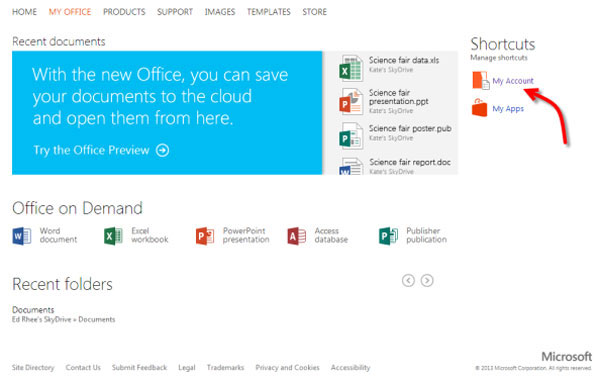Screen dimensions: 600x380
Task: Open the My Apps link
Action: pyautogui.click(x=508, y=109)
